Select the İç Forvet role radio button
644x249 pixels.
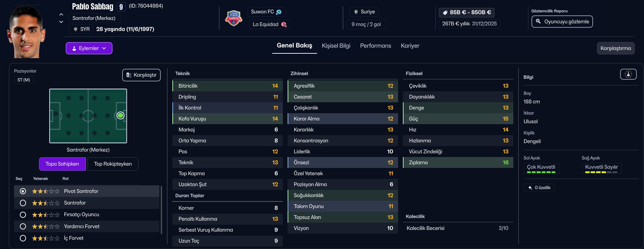(x=23, y=238)
